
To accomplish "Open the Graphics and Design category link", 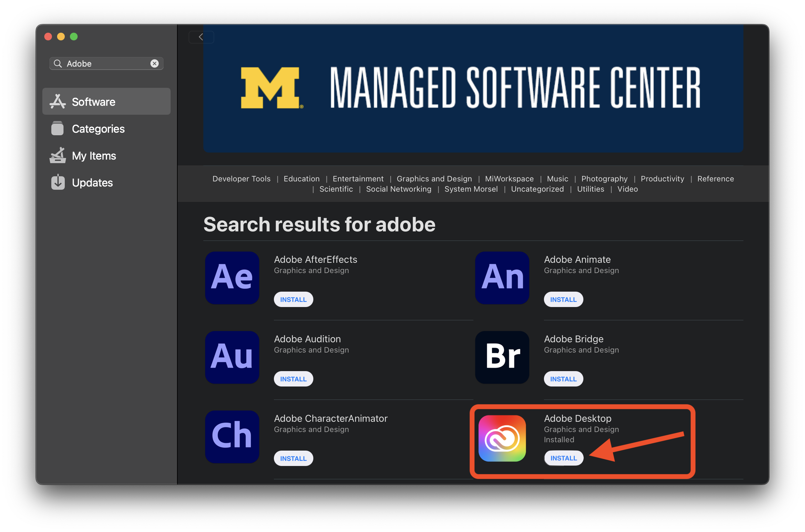I will click(434, 179).
